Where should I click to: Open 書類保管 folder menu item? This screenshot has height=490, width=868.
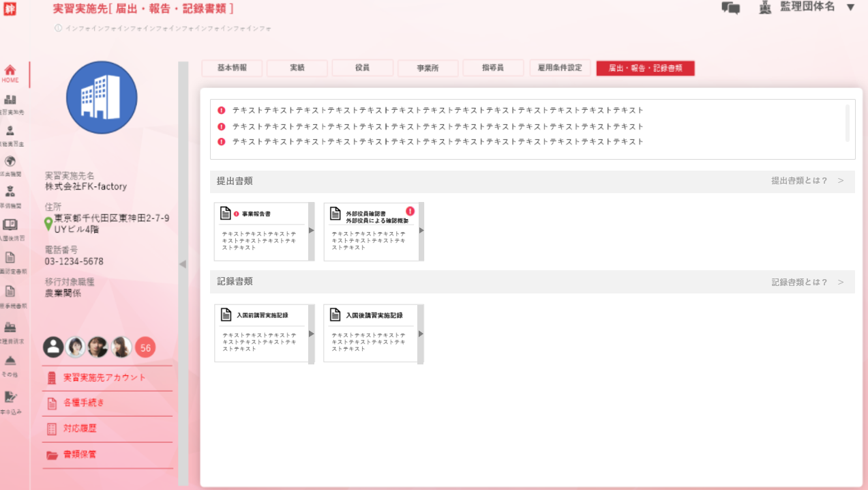[x=80, y=455]
